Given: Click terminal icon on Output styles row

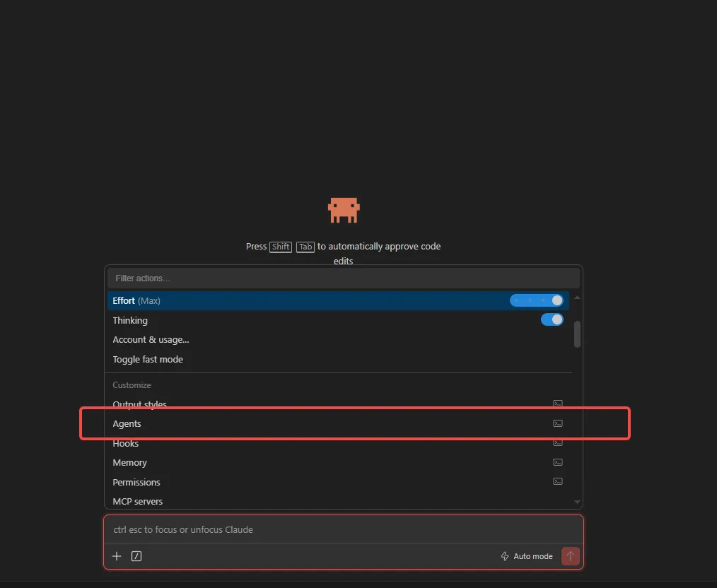Looking at the screenshot, I should coord(558,404).
